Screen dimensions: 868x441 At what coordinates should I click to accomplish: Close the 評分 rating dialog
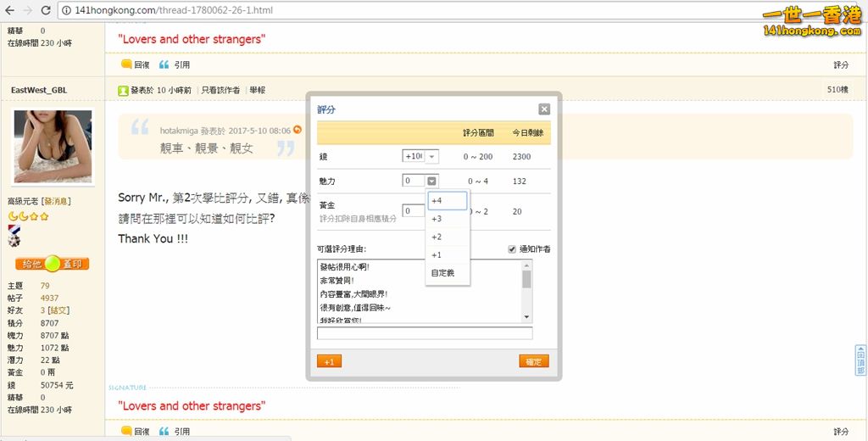[544, 109]
